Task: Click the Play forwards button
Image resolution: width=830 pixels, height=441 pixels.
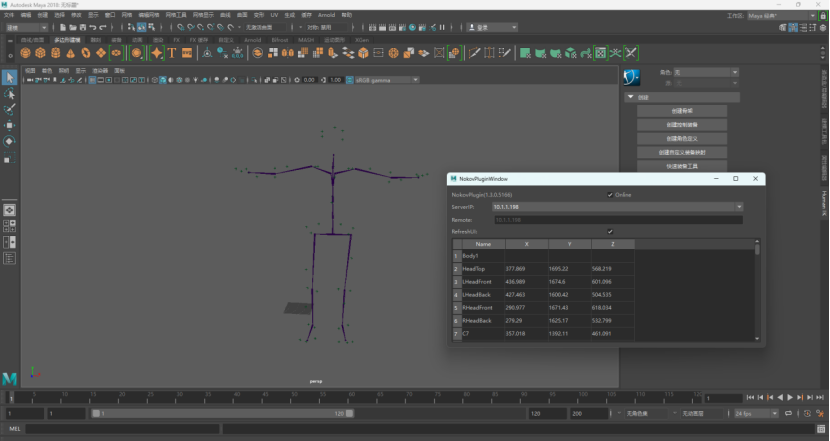Action: pyautogui.click(x=790, y=398)
